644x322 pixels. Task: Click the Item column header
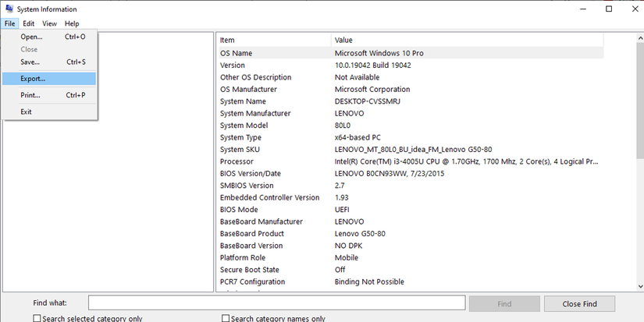(273, 41)
